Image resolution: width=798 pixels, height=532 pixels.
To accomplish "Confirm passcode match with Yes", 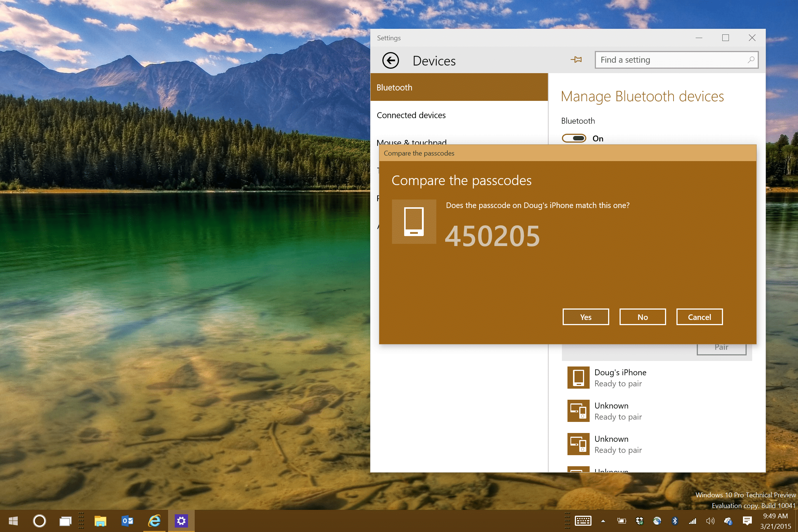I will (586, 317).
